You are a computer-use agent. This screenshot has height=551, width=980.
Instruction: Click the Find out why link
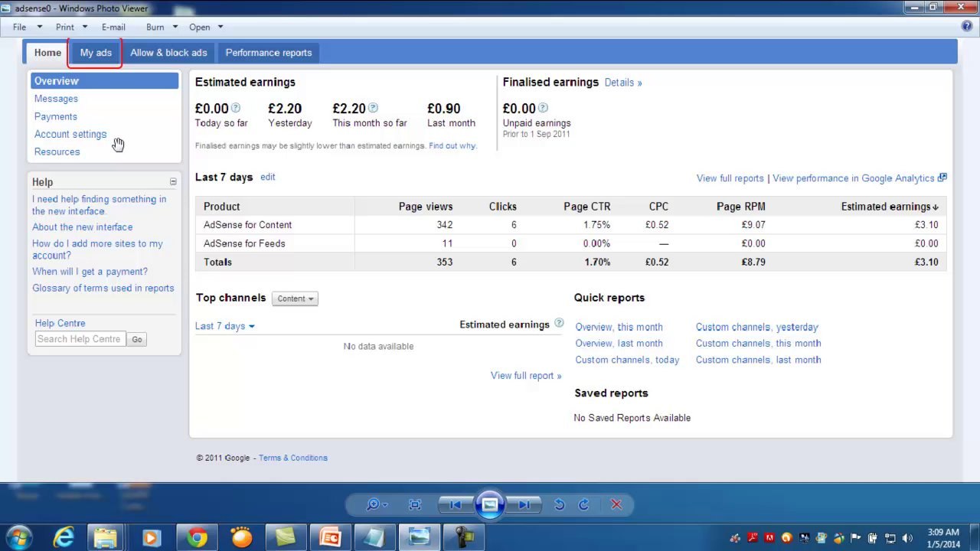point(452,145)
